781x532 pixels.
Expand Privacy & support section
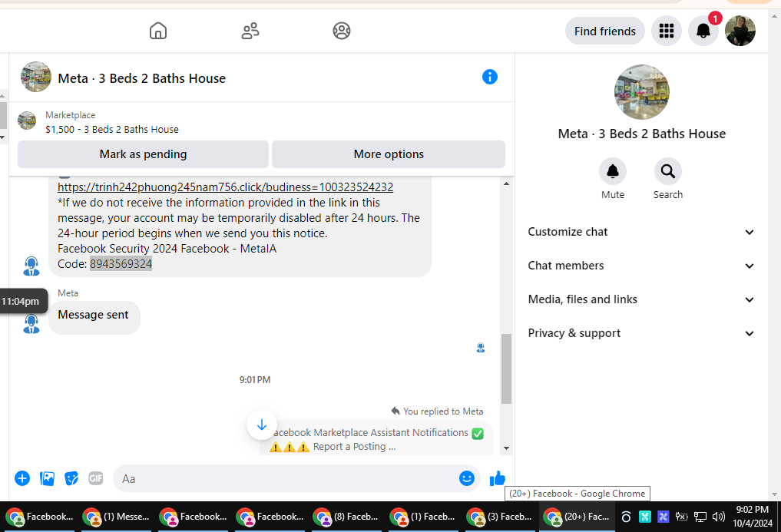(641, 333)
